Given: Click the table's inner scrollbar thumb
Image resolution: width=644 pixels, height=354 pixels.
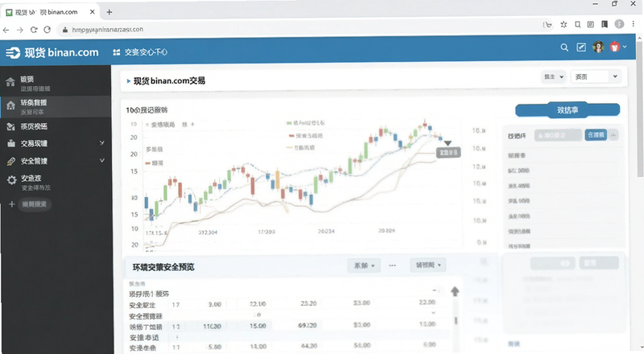Looking at the screenshot, I should pyautogui.click(x=456, y=320).
